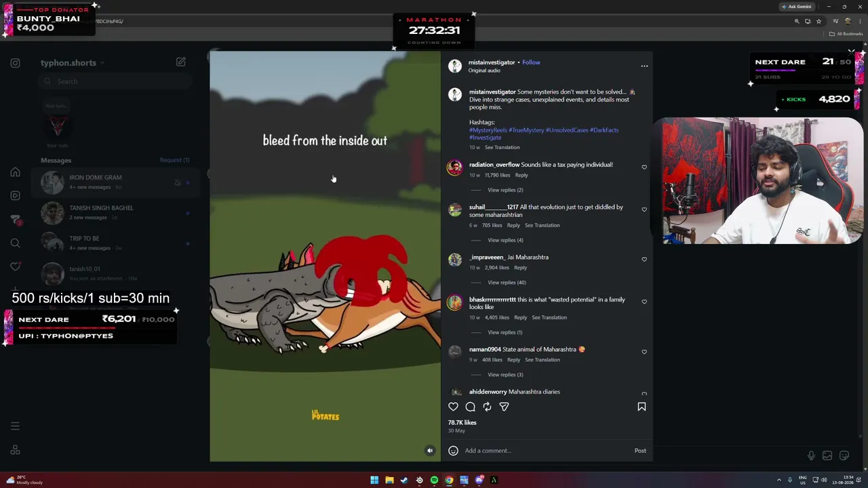View the 78.7K likes list
Screen dimensions: 868x488
[462, 422]
